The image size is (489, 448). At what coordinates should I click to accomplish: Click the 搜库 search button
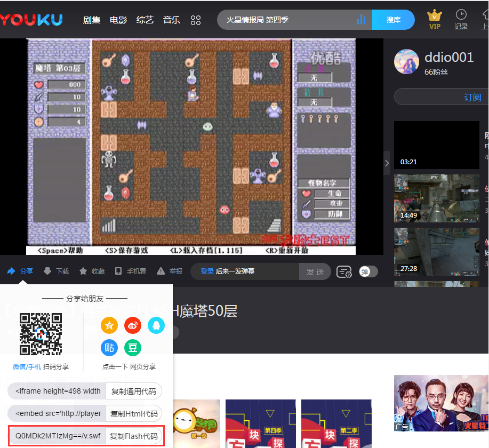click(393, 20)
